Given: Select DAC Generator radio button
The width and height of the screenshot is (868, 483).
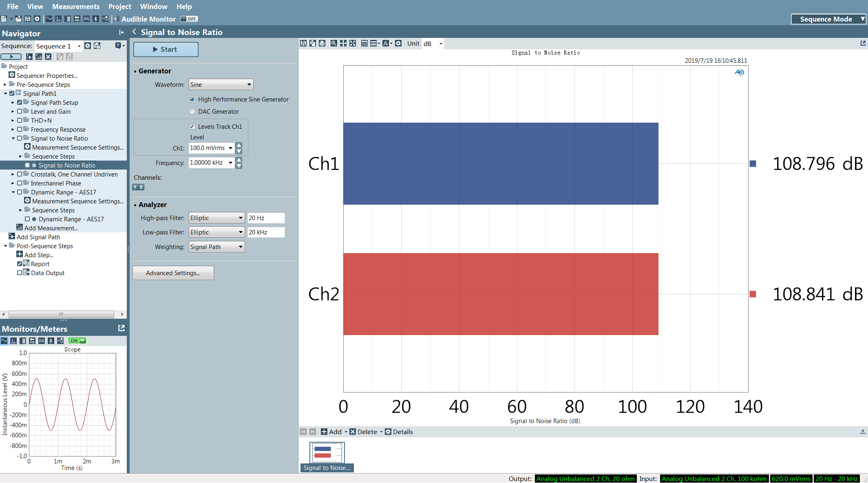Looking at the screenshot, I should coord(192,111).
